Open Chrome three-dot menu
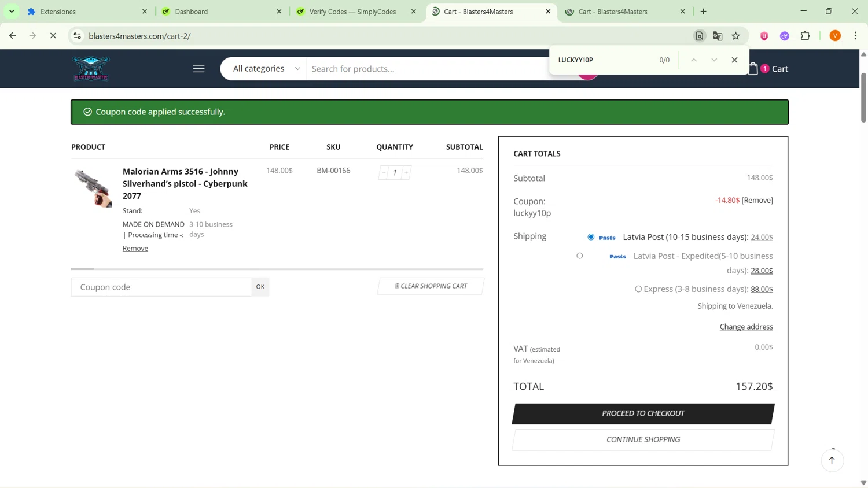Image resolution: width=868 pixels, height=488 pixels. click(856, 36)
